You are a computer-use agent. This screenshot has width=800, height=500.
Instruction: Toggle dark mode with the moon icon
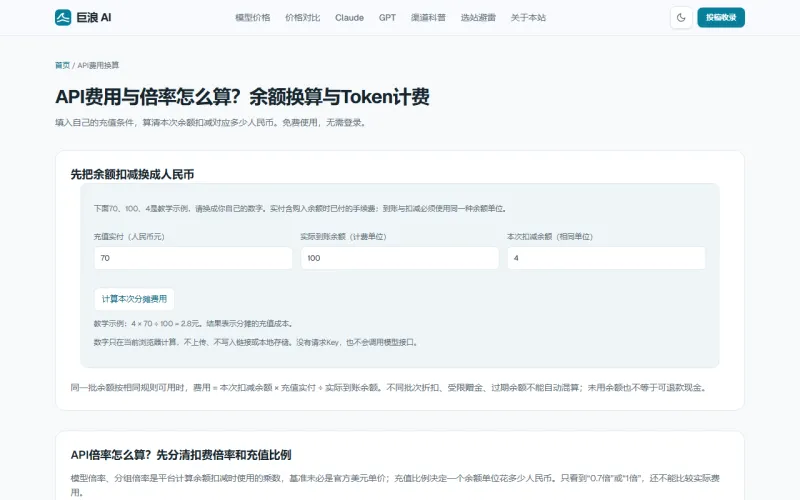681,17
